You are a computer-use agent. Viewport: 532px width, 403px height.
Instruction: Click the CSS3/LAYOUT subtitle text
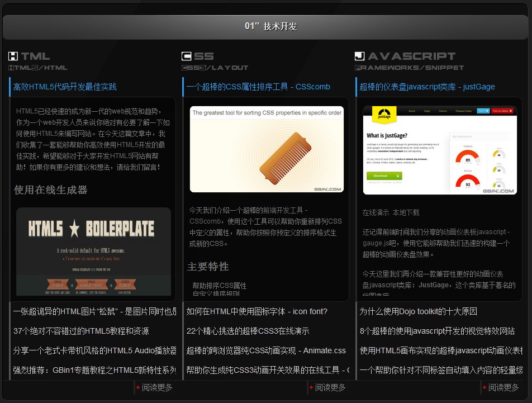pyautogui.click(x=215, y=68)
